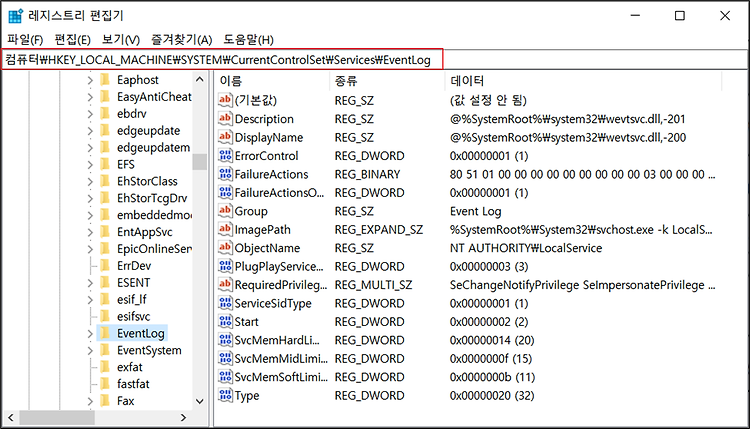The image size is (750, 429).
Task: Click the tree pane scroll up arrow
Action: point(200,79)
